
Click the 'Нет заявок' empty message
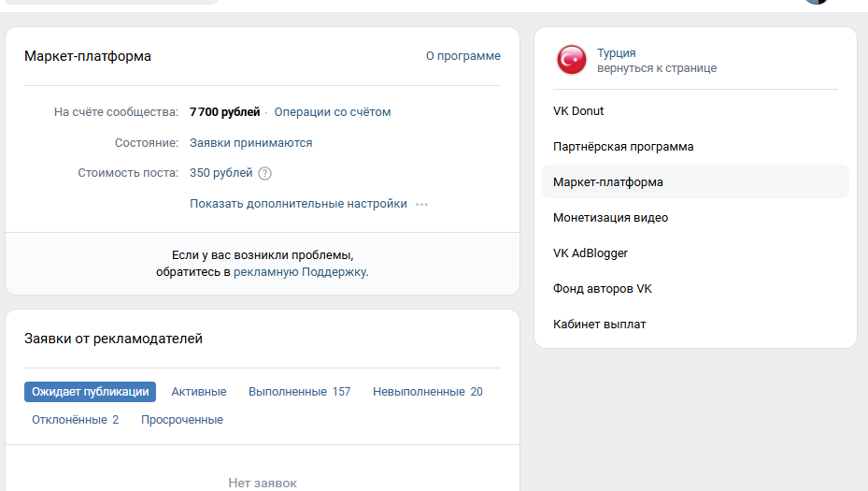(x=263, y=484)
